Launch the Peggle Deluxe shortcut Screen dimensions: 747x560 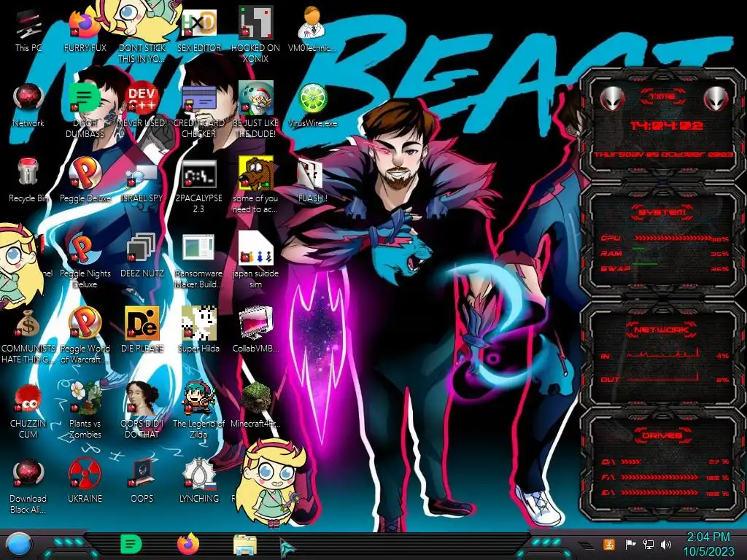[85, 174]
